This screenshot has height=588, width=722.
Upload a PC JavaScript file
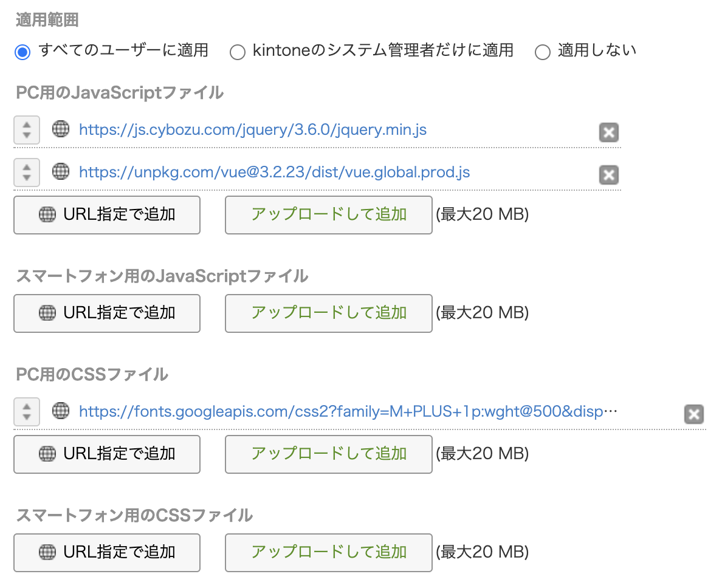coord(328,214)
